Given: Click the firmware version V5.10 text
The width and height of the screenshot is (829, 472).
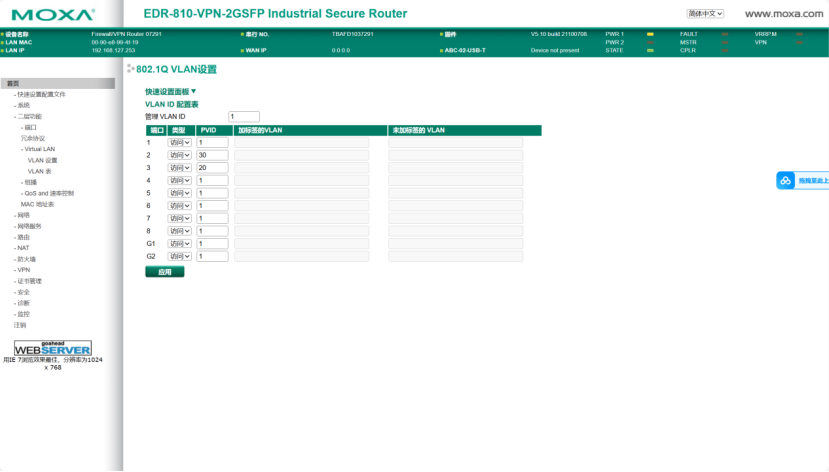Looking at the screenshot, I should [559, 34].
